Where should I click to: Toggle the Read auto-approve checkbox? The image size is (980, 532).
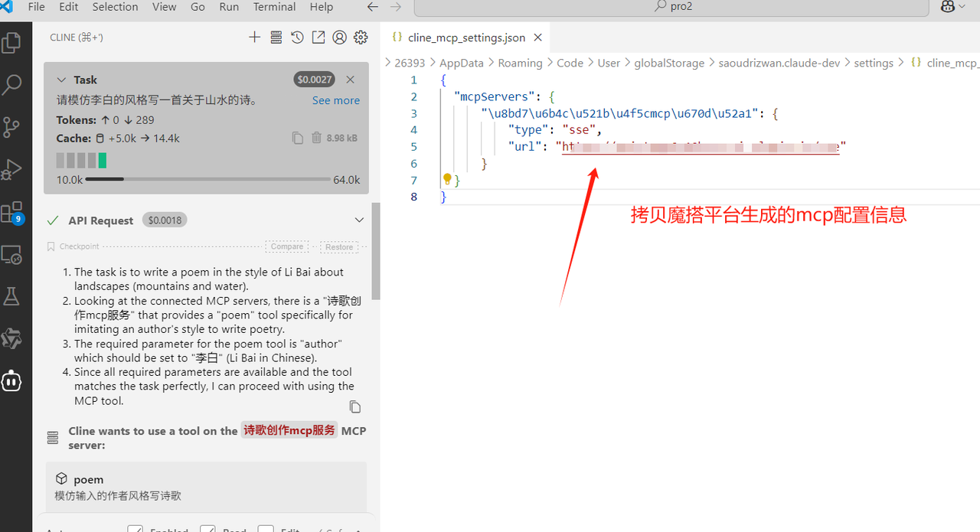coord(207,528)
